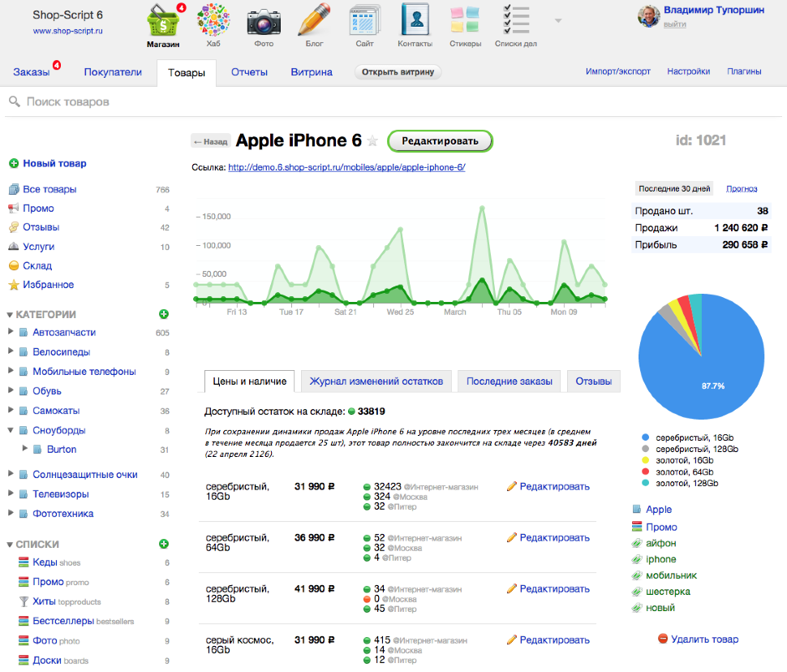The height and width of the screenshot is (672, 787).
Task: Open the Отзывы item in sidebar
Action: tap(41, 227)
